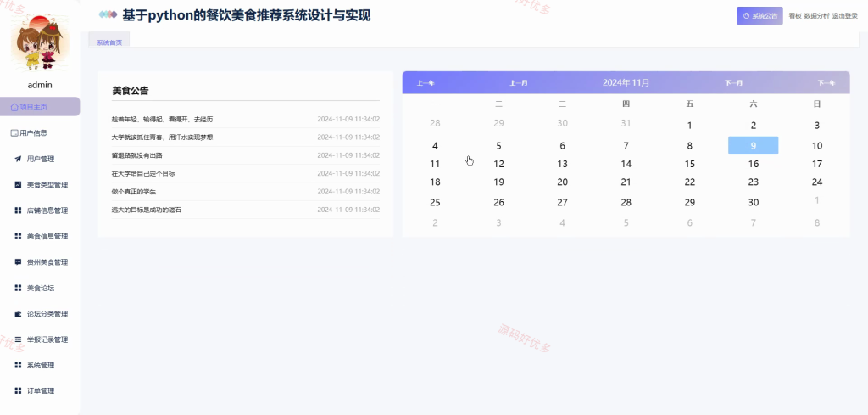Select greyed October 31 date
The height and width of the screenshot is (415, 868).
coord(626,123)
